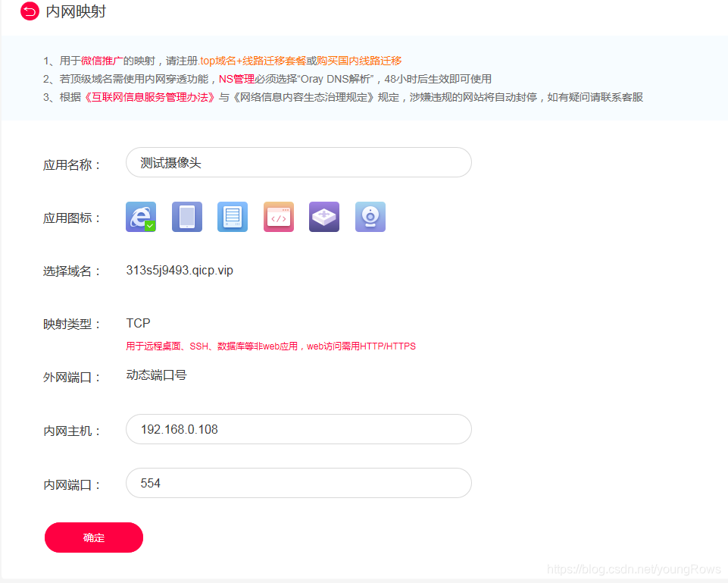Click the 内网主机 IP address field
This screenshot has width=728, height=583.
pyautogui.click(x=298, y=429)
